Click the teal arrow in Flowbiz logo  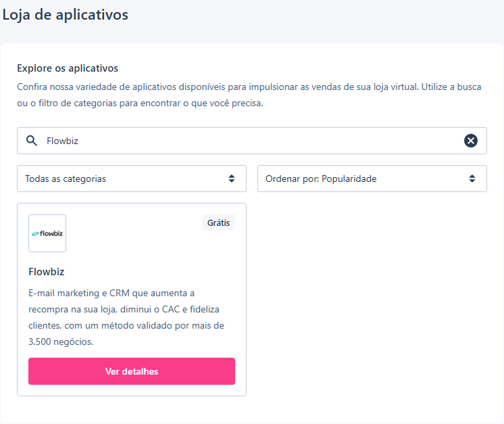pos(35,233)
